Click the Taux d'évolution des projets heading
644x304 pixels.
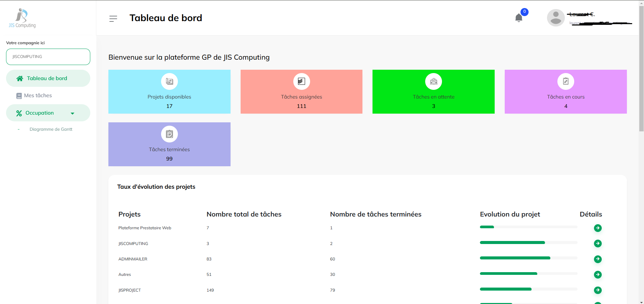click(x=156, y=187)
